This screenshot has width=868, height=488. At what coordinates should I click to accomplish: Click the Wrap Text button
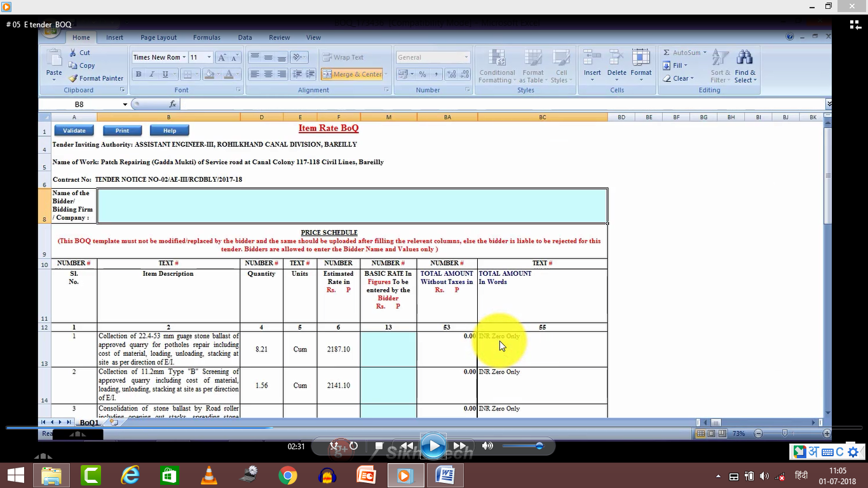pyautogui.click(x=343, y=57)
